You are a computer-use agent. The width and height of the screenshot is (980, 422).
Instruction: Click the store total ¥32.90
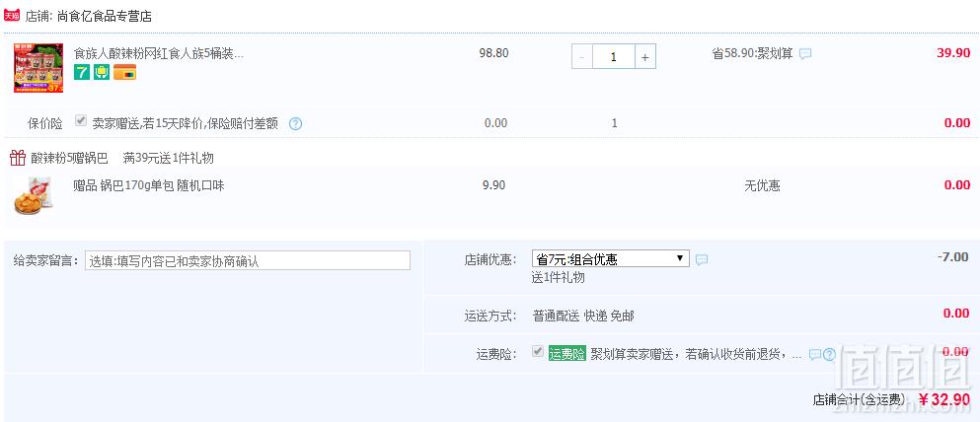click(943, 399)
